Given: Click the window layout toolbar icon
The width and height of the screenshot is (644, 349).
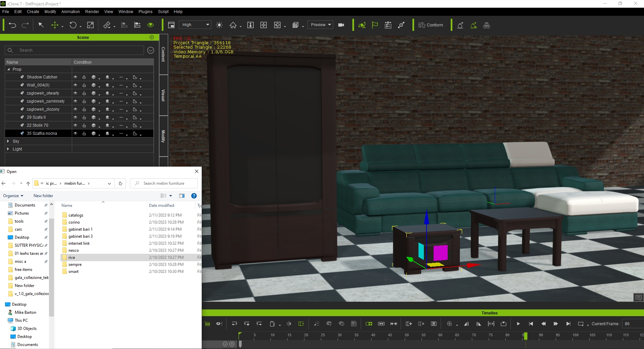Looking at the screenshot, I should pos(171,25).
